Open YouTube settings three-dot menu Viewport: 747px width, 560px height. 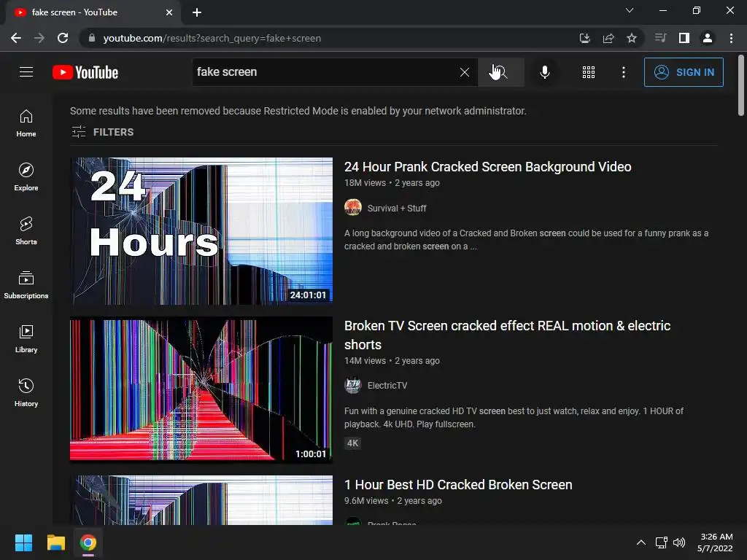[x=624, y=72]
